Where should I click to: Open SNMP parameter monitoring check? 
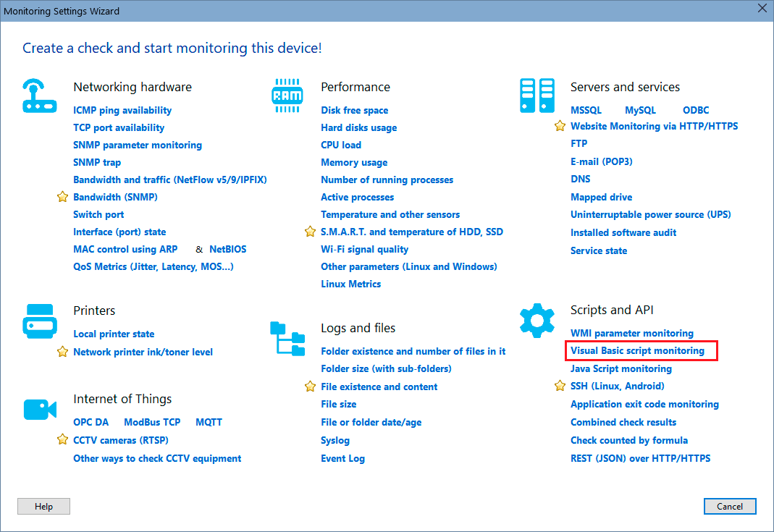[138, 145]
